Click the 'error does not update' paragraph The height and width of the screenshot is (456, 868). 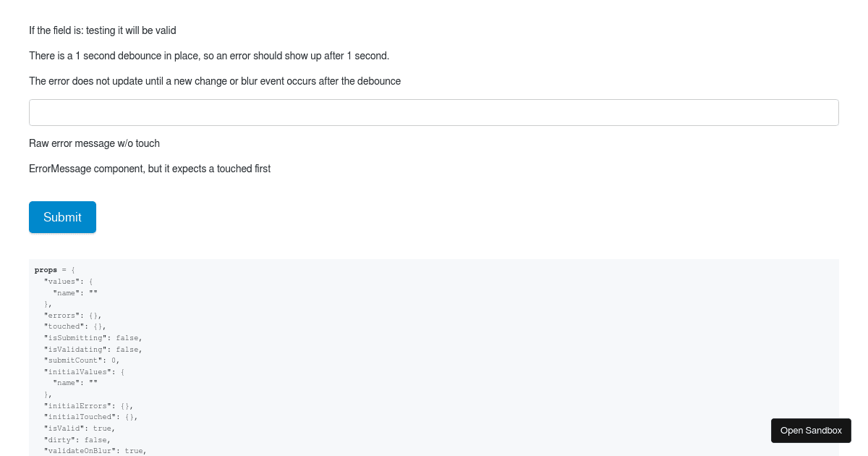[215, 81]
